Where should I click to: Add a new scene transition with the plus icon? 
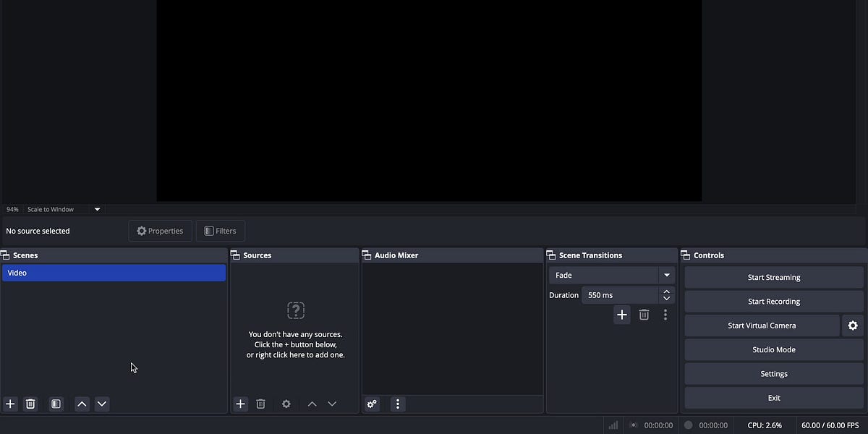pos(621,315)
